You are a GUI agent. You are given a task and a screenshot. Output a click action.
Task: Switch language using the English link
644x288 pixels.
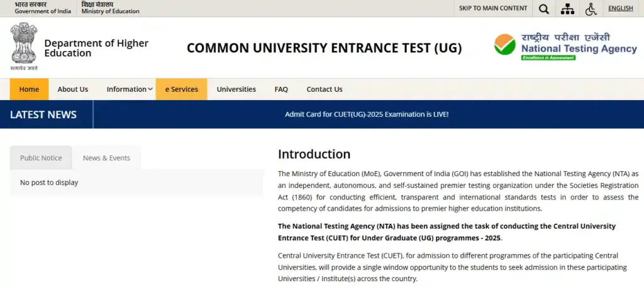[x=621, y=8]
